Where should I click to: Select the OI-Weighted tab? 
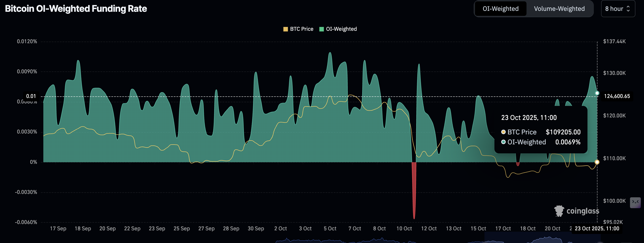point(500,9)
